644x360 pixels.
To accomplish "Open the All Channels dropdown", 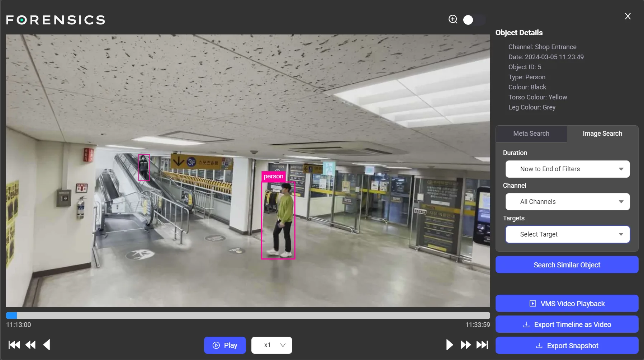I will click(567, 202).
